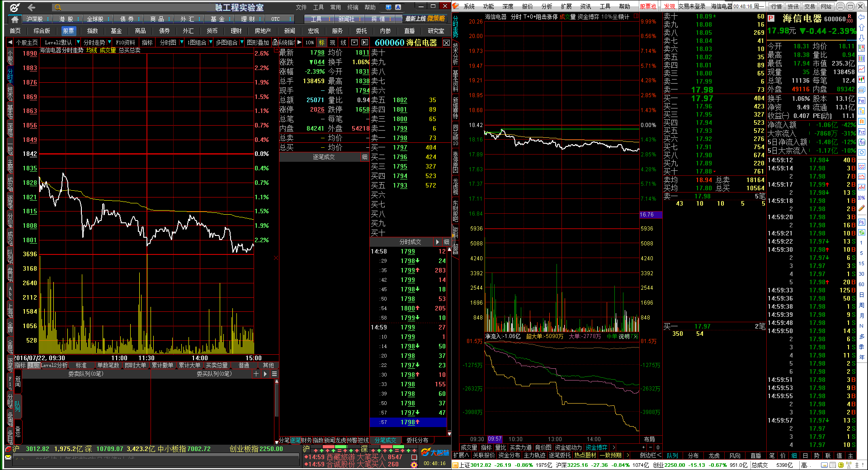Viewport: 868px width, 470px height.
Task: Select 累计大单 tab below chart
Action: [x=189, y=365]
